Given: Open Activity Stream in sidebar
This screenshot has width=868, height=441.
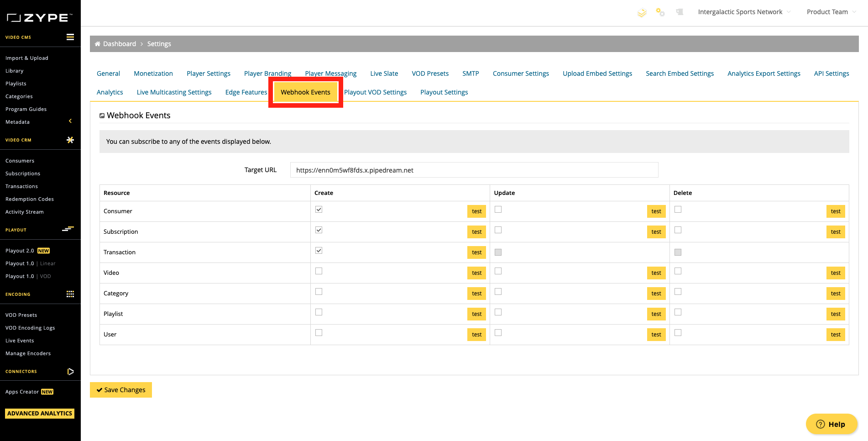Looking at the screenshot, I should (x=25, y=212).
